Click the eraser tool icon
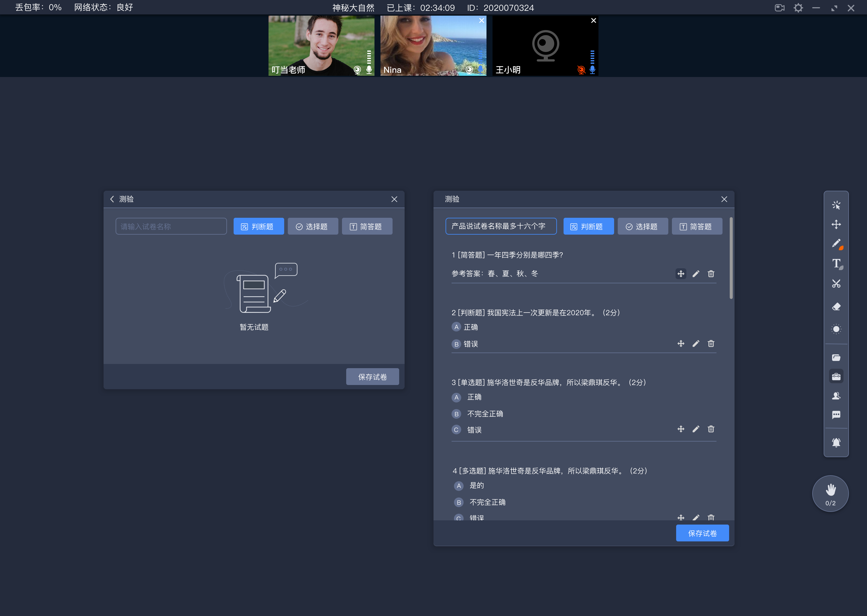The image size is (867, 616). [836, 305]
